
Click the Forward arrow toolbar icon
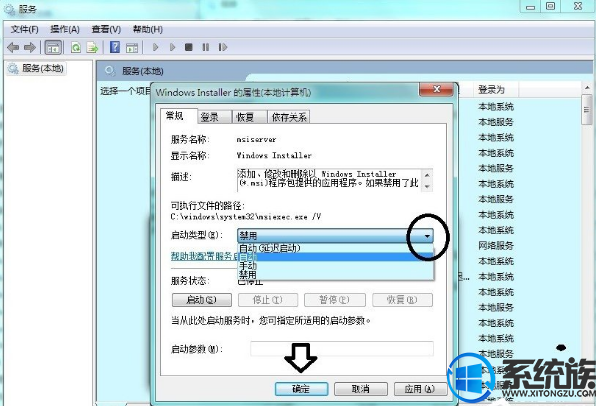coord(30,48)
